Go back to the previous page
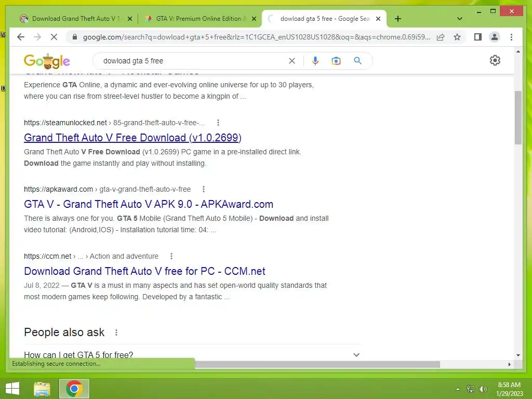The width and height of the screenshot is (532, 399). click(21, 37)
